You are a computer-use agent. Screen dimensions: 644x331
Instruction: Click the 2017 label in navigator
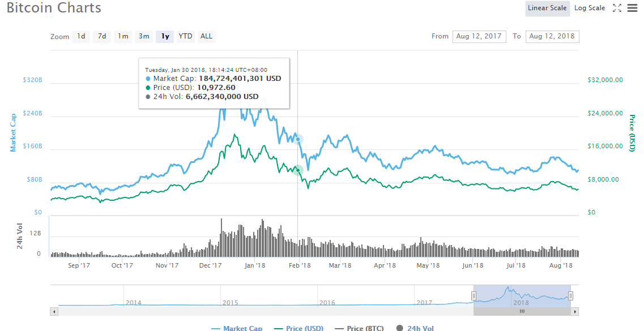[424, 303]
